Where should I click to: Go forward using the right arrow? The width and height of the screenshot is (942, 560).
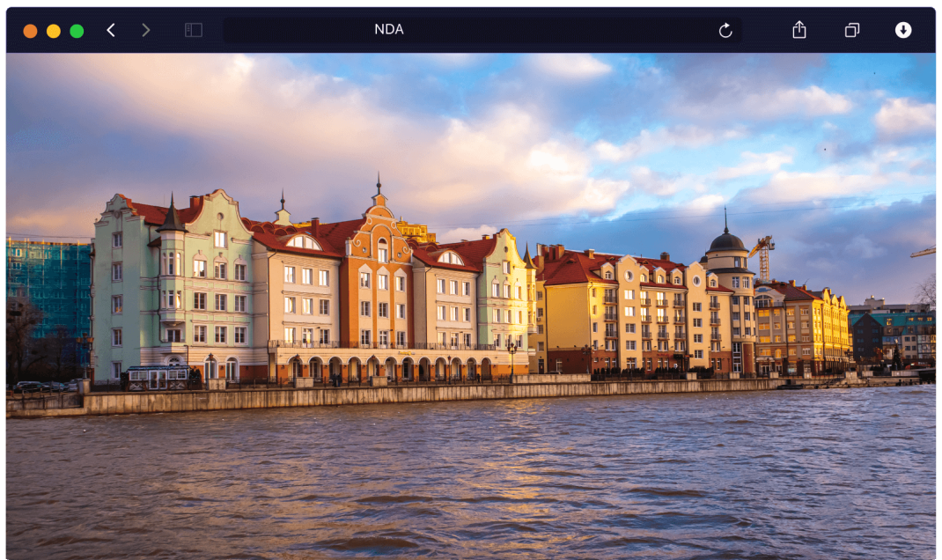pos(146,30)
